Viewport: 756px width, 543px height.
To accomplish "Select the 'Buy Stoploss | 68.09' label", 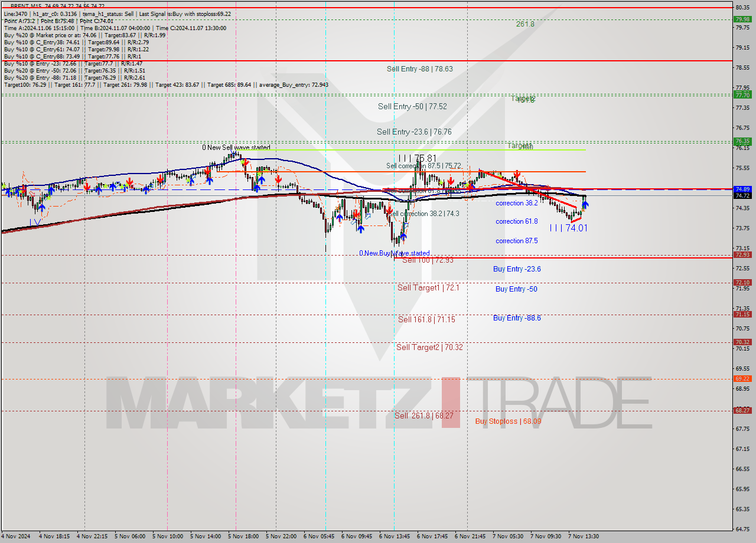I will [508, 421].
